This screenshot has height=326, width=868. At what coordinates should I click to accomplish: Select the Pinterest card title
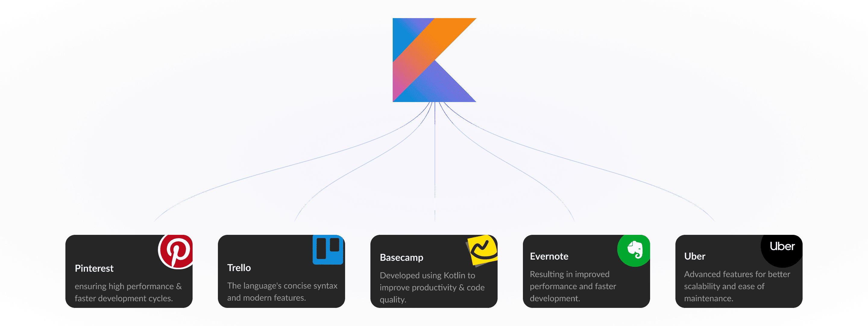[x=94, y=268]
